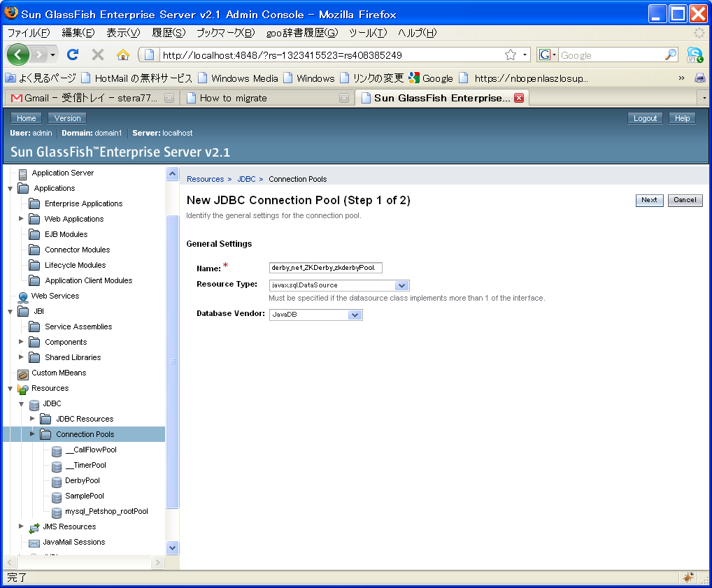
Task: Click the Firefox back navigation button
Action: click(18, 55)
